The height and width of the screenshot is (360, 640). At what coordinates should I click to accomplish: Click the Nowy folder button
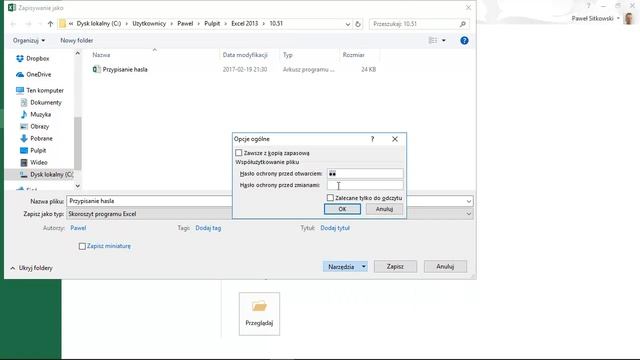point(76,40)
